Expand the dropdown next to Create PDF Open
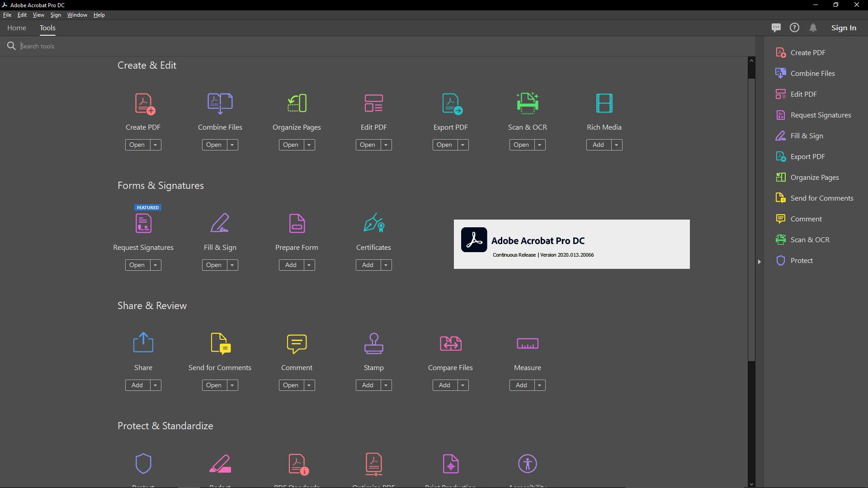This screenshot has height=488, width=868. point(156,145)
